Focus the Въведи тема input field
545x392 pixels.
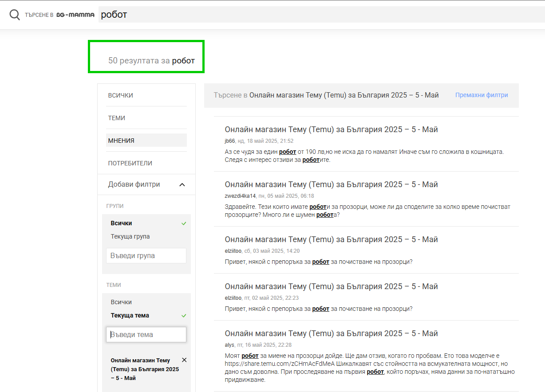(146, 335)
